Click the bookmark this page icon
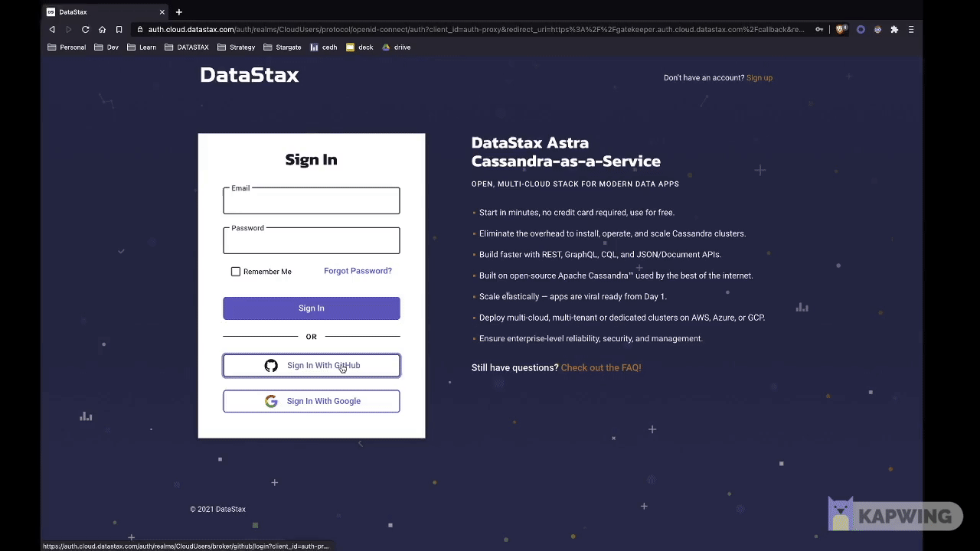Viewport: 980px width, 551px height. [x=119, y=30]
